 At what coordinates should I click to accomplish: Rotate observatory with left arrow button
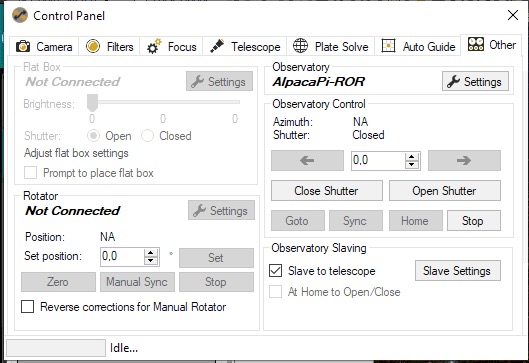(x=307, y=161)
